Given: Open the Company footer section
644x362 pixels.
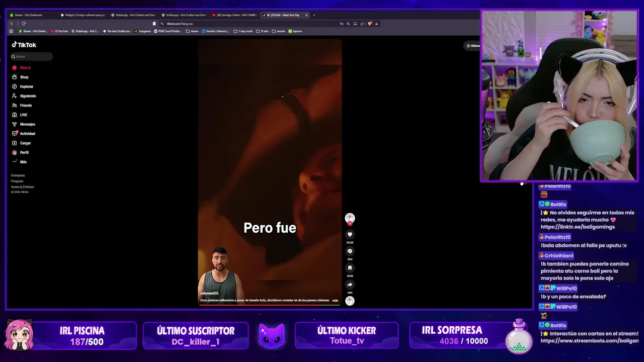Looking at the screenshot, I should (18, 175).
